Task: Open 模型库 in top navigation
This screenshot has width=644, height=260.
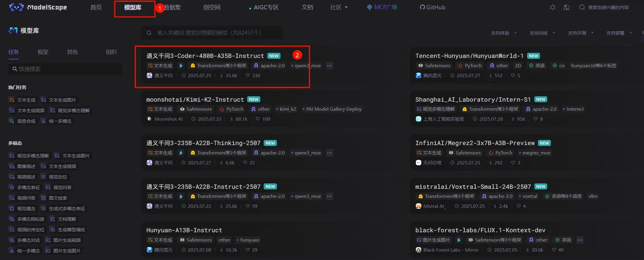Action: (132, 7)
